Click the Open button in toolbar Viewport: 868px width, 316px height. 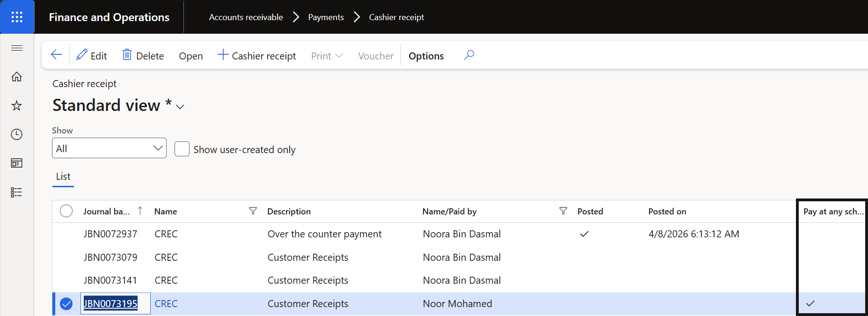pos(191,56)
